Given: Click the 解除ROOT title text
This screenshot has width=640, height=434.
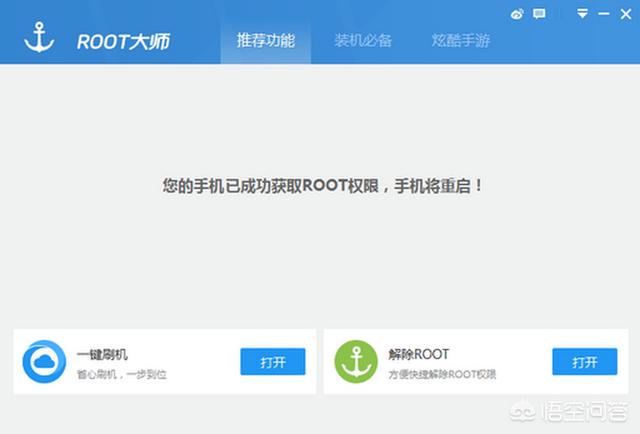Looking at the screenshot, I should click(419, 354).
